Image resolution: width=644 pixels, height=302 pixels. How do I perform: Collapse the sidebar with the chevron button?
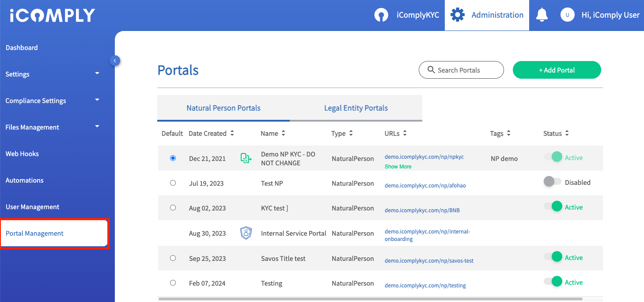[x=115, y=61]
